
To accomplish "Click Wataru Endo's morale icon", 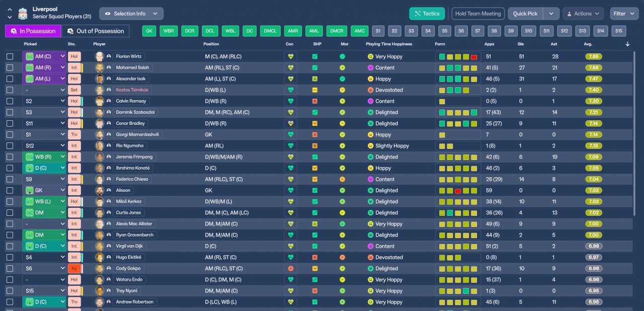I will [x=342, y=280].
